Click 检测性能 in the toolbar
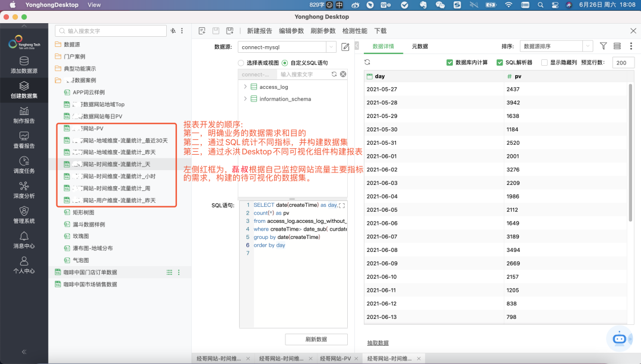 pos(355,31)
